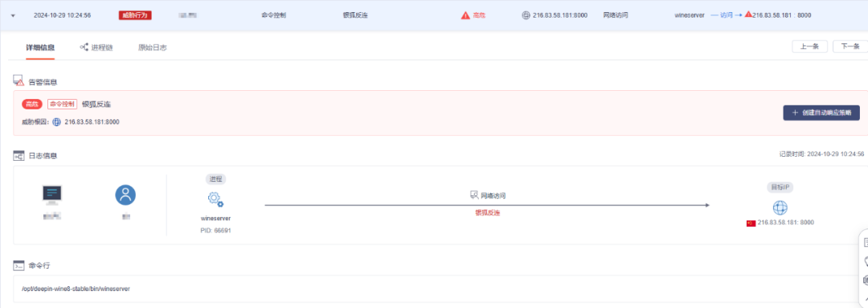The width and height of the screenshot is (868, 308).
Task: Open the 原始日志 tab
Action: tap(152, 47)
